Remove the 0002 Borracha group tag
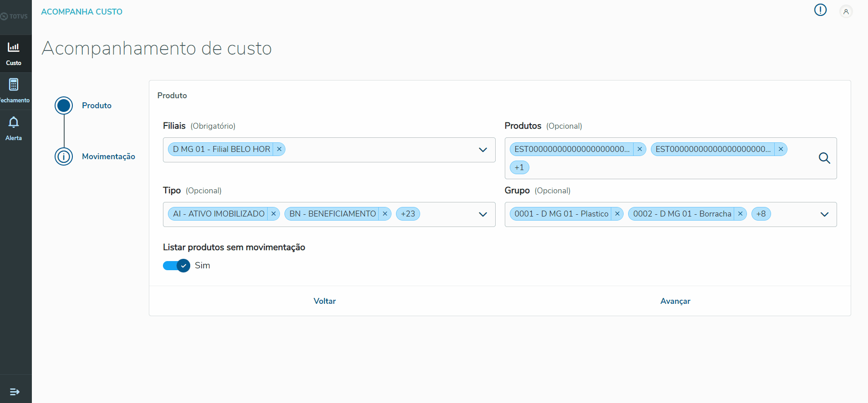The height and width of the screenshot is (403, 868). (741, 214)
